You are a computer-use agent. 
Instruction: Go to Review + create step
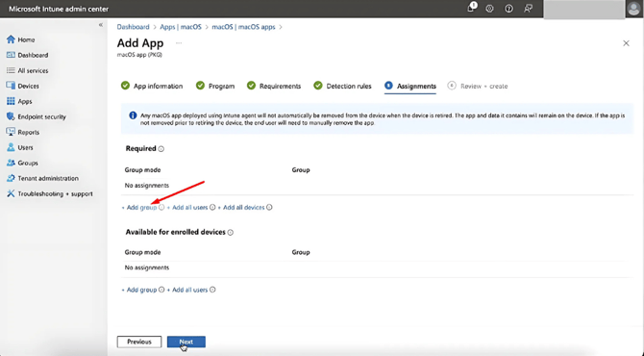[x=478, y=86]
